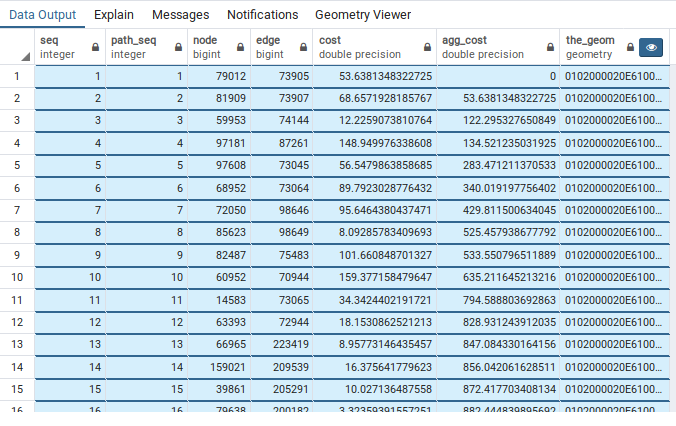Click node cell 59953
The image size is (676, 426).
point(219,120)
